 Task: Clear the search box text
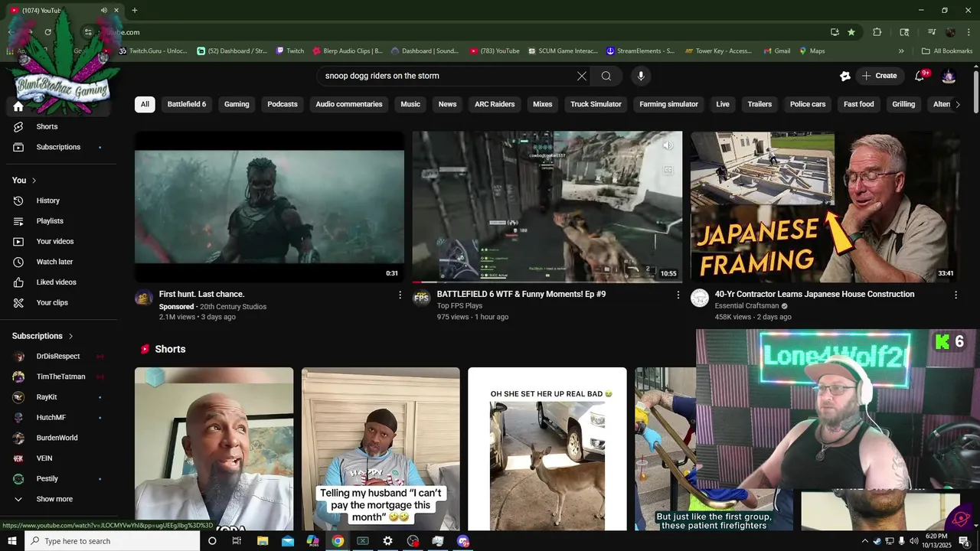point(582,76)
